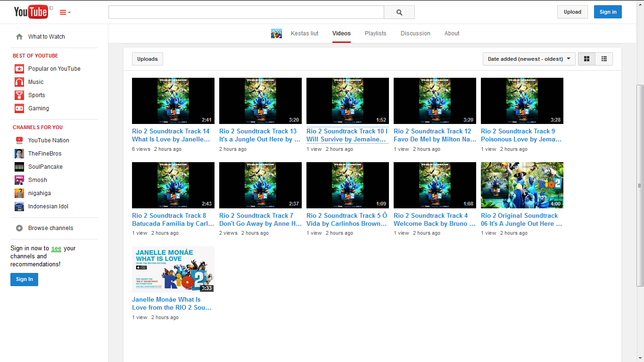644x362 pixels.
Task: Open Smosh channel avatar
Action: pyautogui.click(x=19, y=180)
